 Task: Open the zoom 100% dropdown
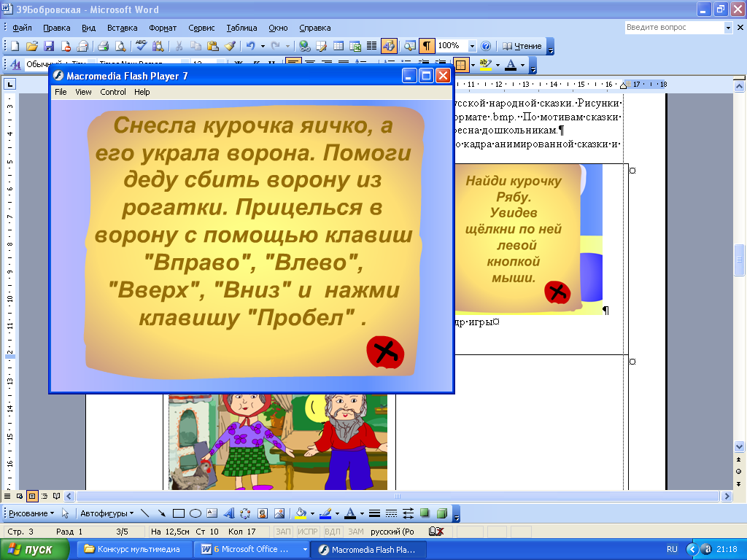[x=472, y=46]
